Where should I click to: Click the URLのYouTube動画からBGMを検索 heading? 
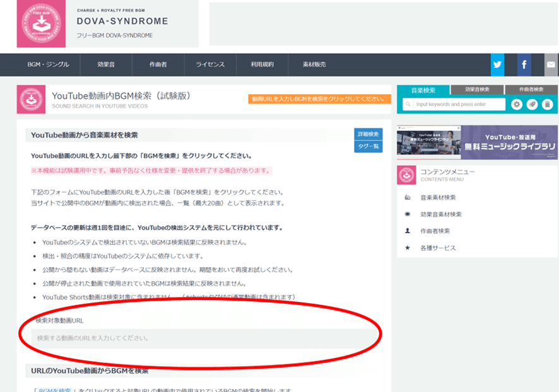point(90,371)
